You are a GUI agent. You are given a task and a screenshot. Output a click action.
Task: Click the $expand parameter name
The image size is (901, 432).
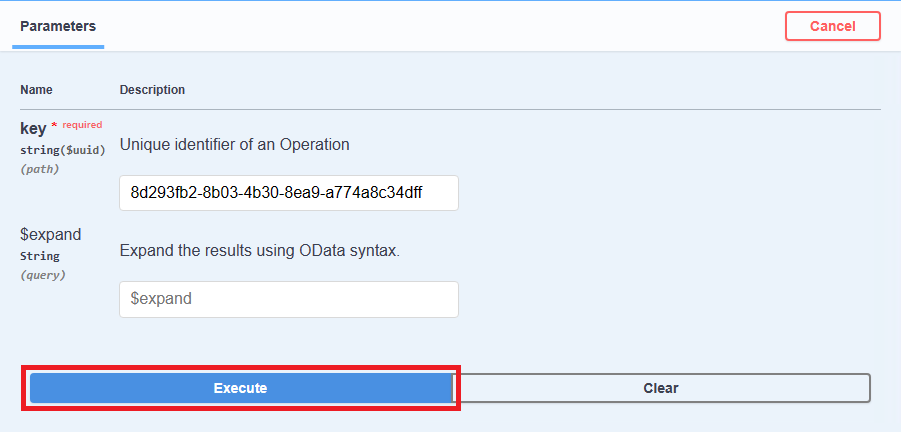50,234
